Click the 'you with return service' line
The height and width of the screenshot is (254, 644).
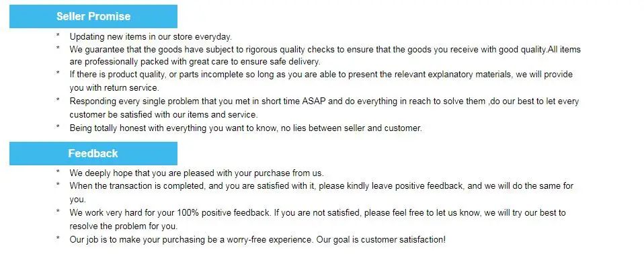tap(114, 88)
